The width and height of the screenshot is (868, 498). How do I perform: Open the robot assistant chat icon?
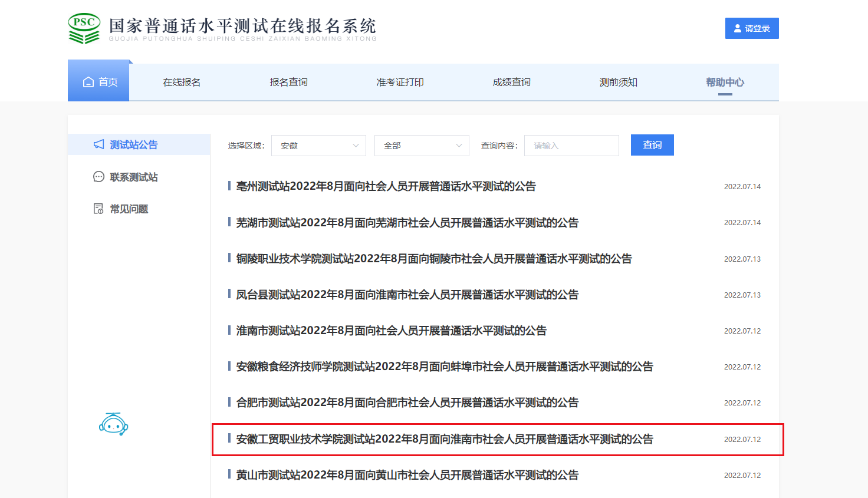114,424
